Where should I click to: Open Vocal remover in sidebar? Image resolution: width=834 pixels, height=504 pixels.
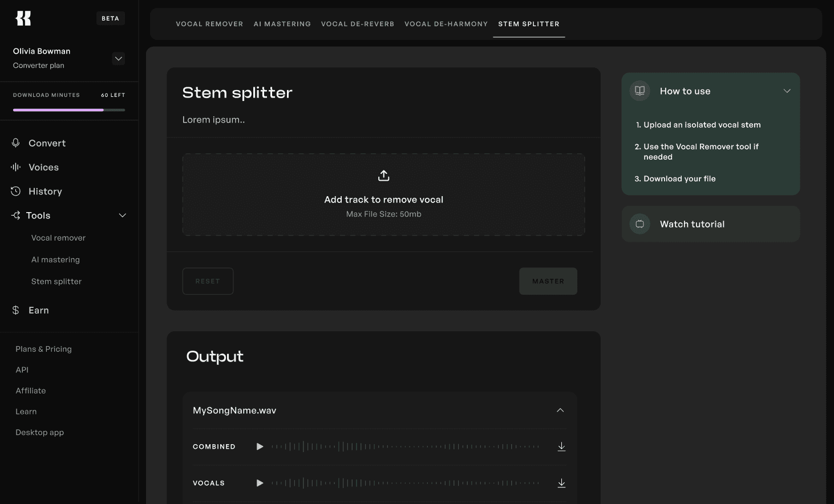(58, 238)
